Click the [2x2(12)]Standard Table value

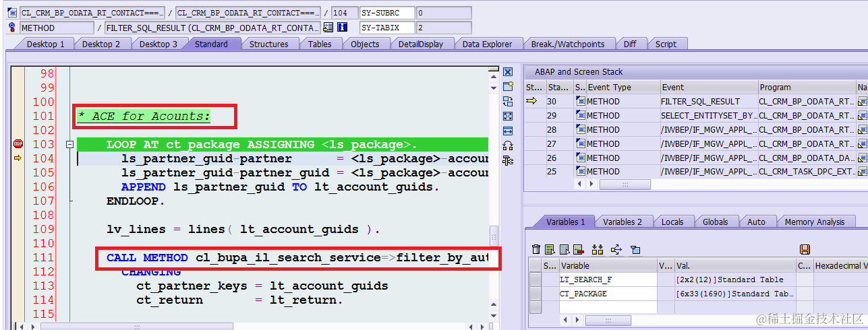click(735, 279)
